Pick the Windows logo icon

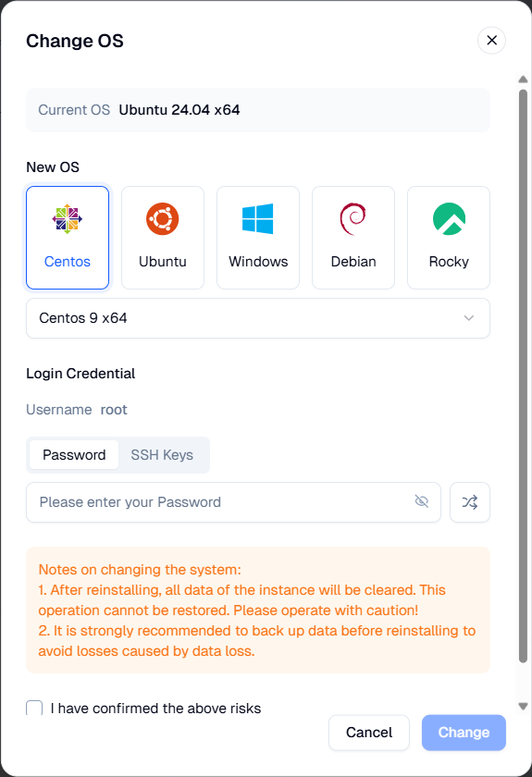click(258, 218)
